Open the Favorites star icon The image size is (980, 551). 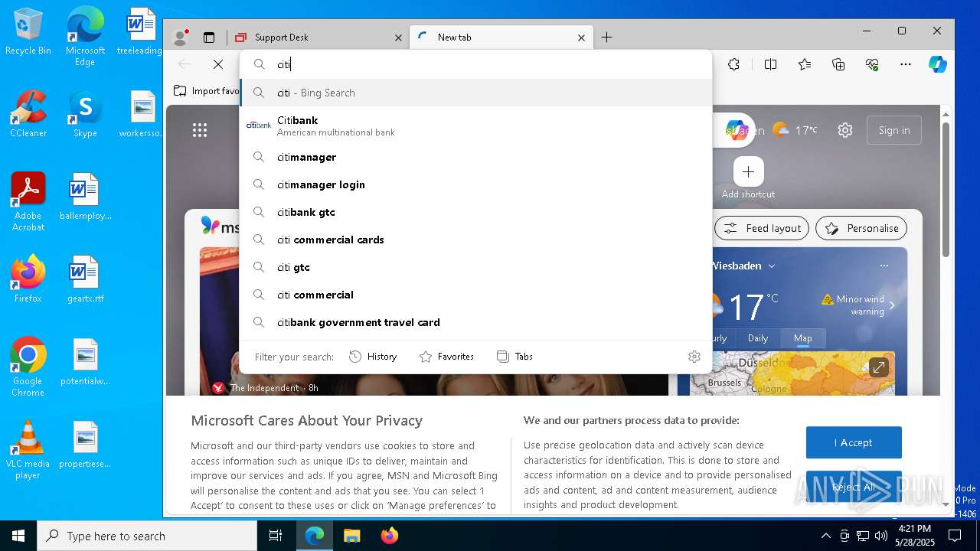[x=805, y=64]
